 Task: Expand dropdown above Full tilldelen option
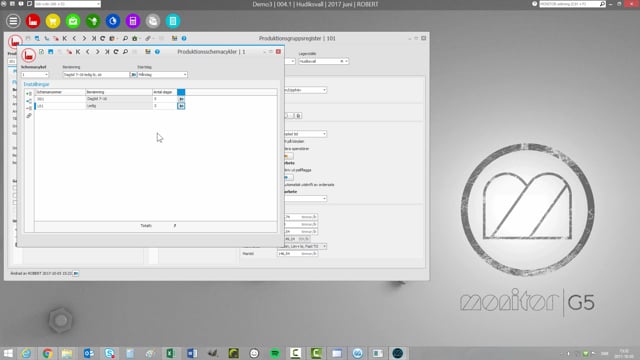pyautogui.click(x=324, y=134)
